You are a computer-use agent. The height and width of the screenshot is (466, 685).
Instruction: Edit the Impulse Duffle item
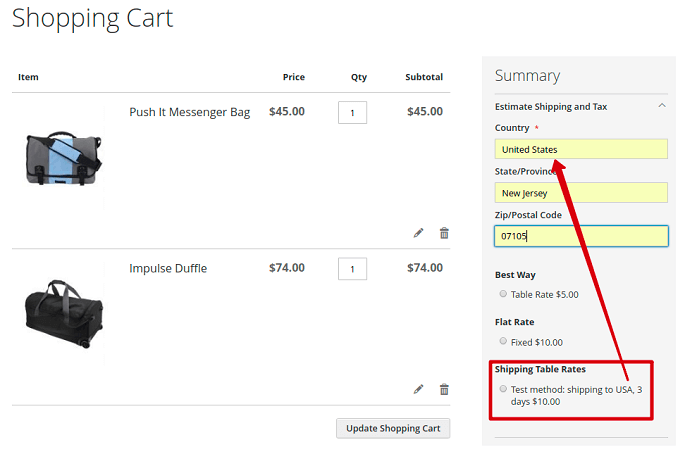point(419,389)
